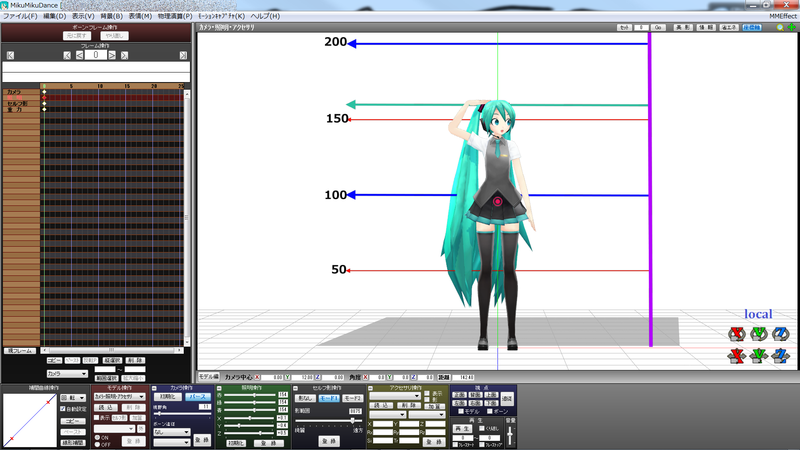Collapse the セルフ影操作 self-shadow panel

coord(295,388)
